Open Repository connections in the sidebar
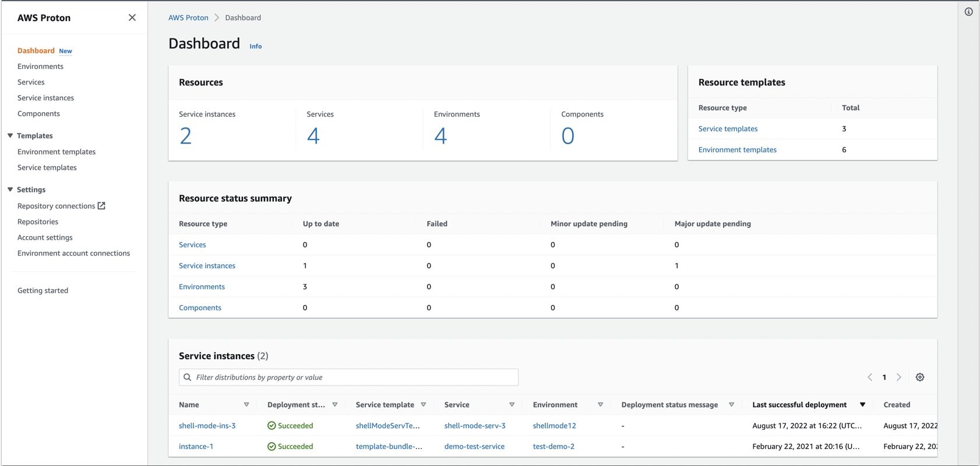The image size is (980, 466). pos(56,206)
